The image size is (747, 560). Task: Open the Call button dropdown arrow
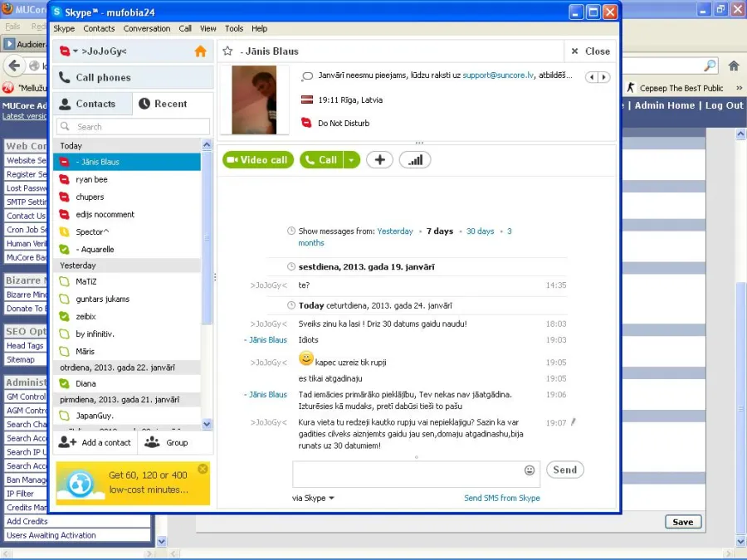(x=352, y=160)
